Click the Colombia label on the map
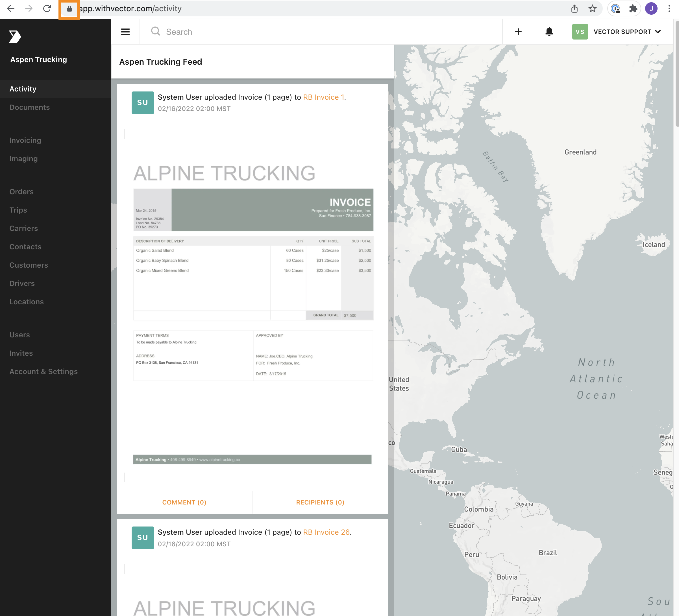 tap(478, 509)
